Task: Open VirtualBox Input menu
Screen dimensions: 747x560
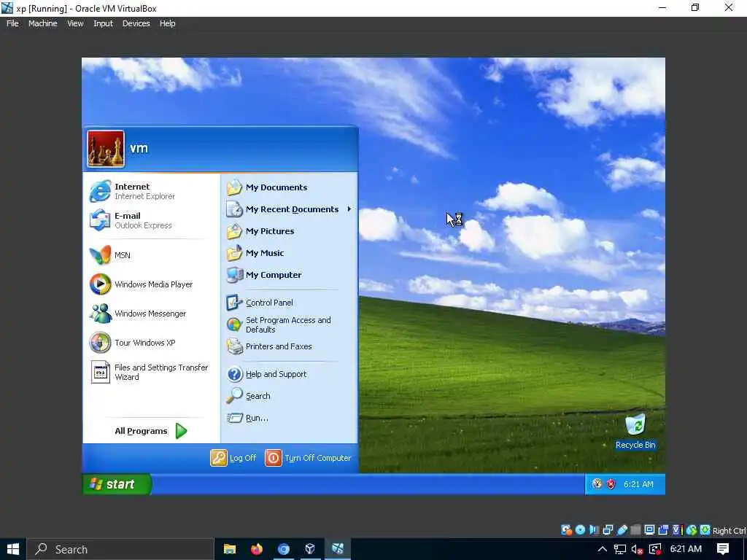Action: 103,23
